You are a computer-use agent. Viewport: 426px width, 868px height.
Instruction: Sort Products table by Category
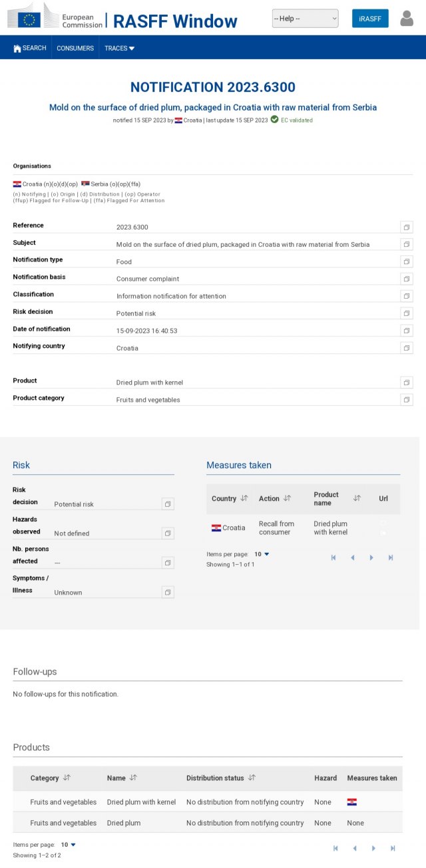(x=67, y=778)
